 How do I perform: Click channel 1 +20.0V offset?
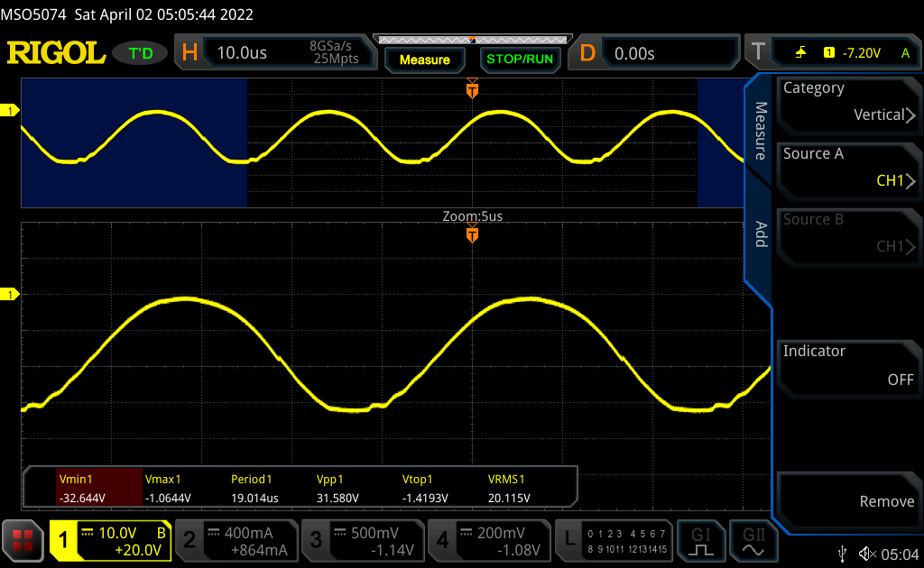(138, 550)
